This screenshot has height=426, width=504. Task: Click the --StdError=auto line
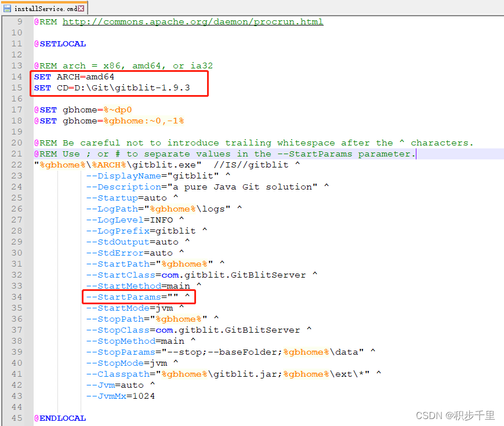135,253
